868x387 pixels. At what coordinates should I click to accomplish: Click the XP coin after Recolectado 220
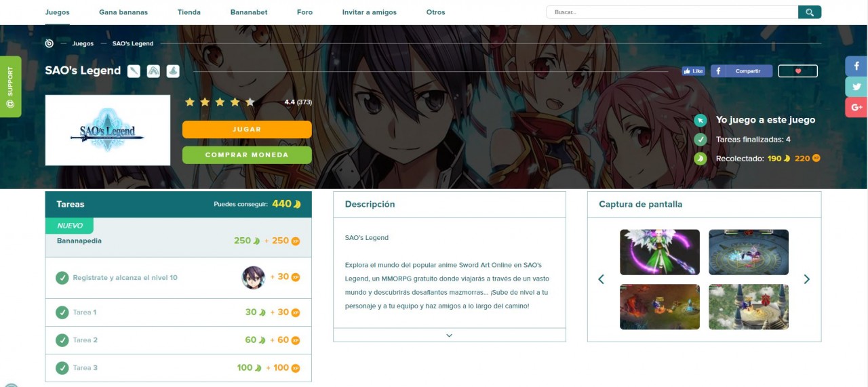pos(816,158)
